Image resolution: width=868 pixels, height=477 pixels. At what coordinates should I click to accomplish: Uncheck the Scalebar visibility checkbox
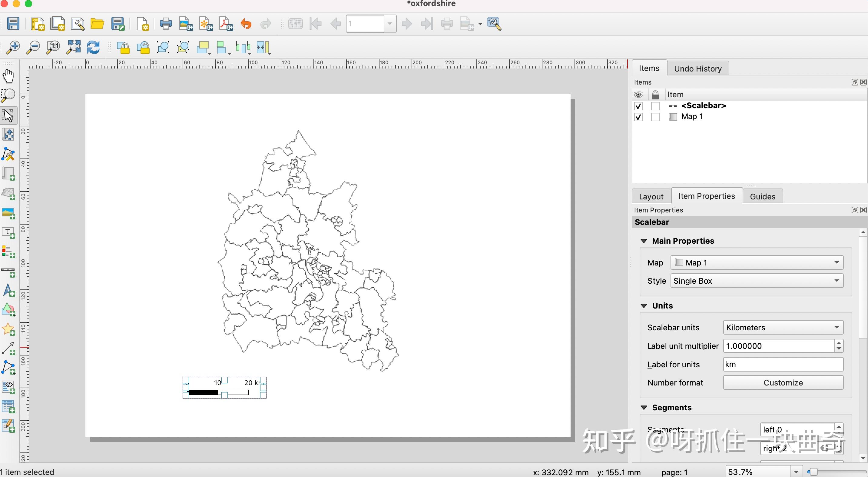pyautogui.click(x=638, y=106)
